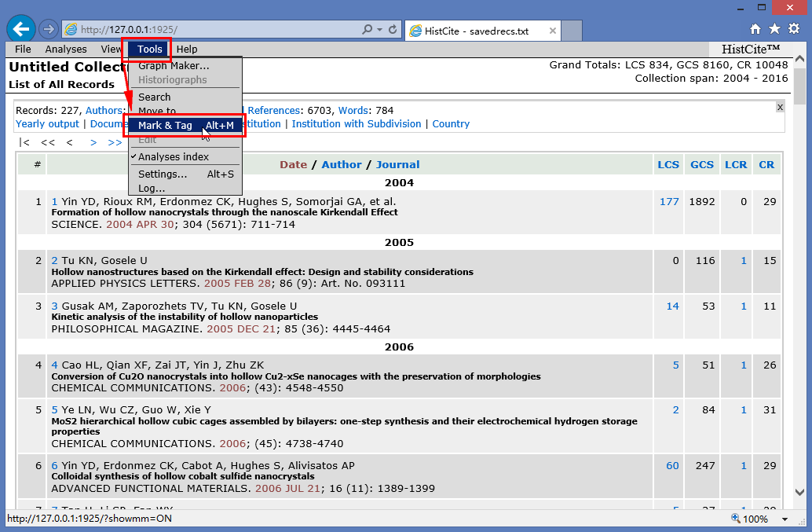The height and width of the screenshot is (532, 812).
Task: Open the Favorites star icon
Action: point(774,29)
